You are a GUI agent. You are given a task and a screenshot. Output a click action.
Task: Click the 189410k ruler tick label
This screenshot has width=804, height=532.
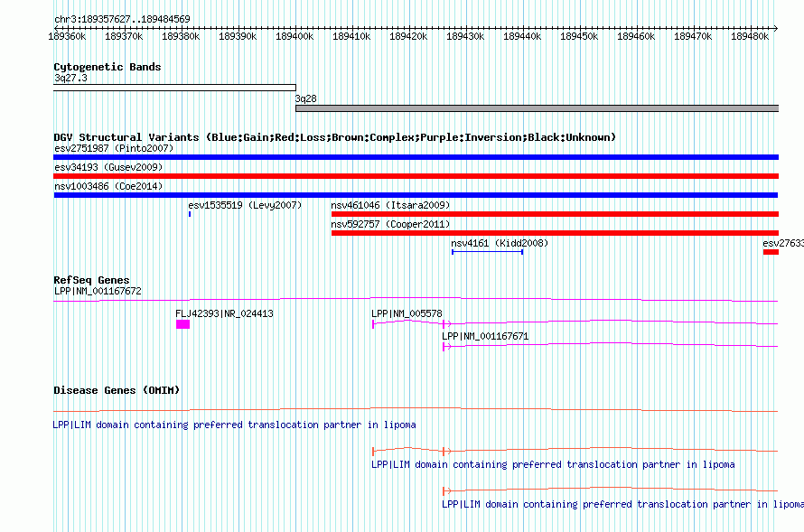(351, 36)
